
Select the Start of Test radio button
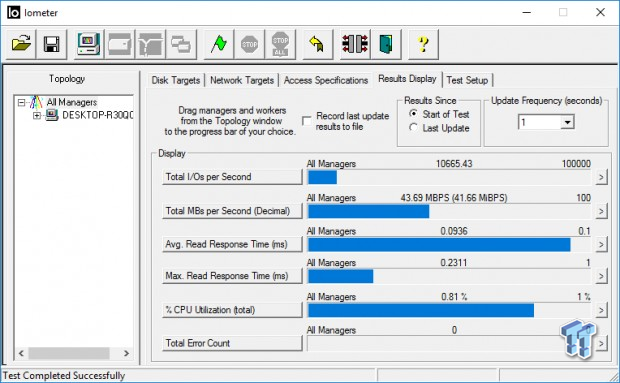(413, 114)
